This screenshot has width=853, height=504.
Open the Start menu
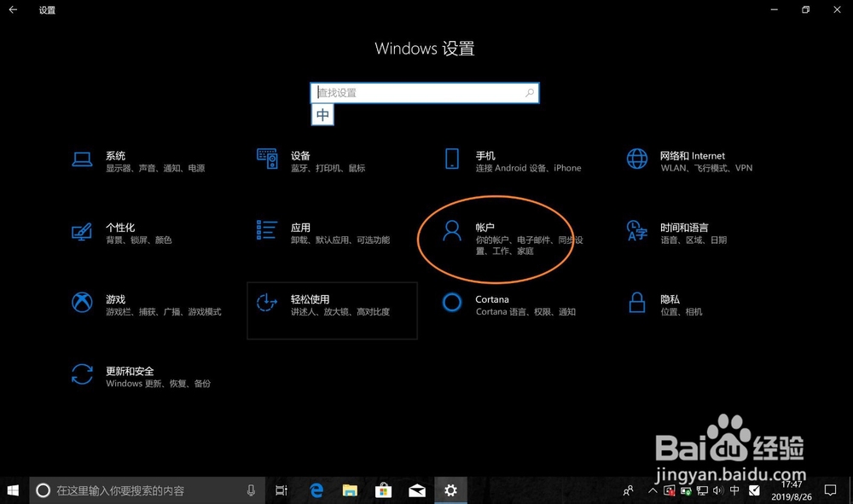click(x=13, y=490)
